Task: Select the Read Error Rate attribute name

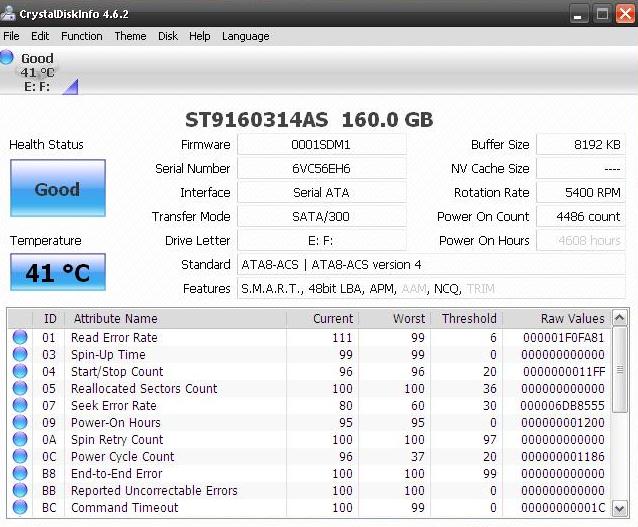Action: click(x=114, y=337)
